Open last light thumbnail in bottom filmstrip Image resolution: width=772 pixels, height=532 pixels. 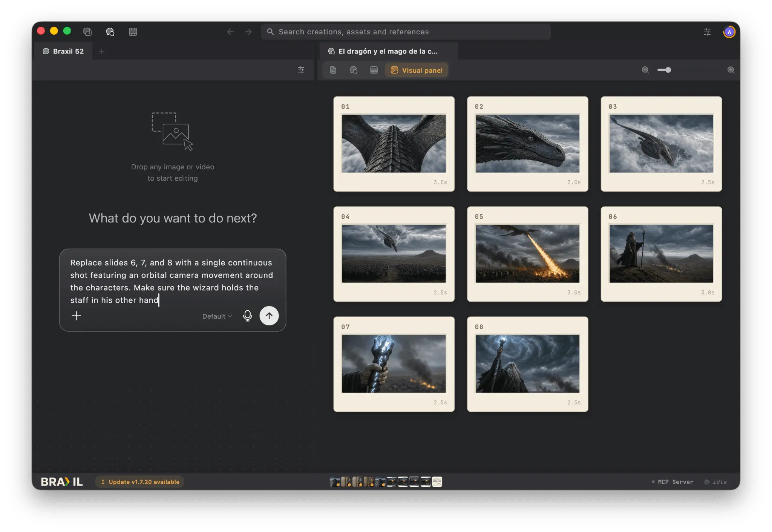(x=437, y=482)
